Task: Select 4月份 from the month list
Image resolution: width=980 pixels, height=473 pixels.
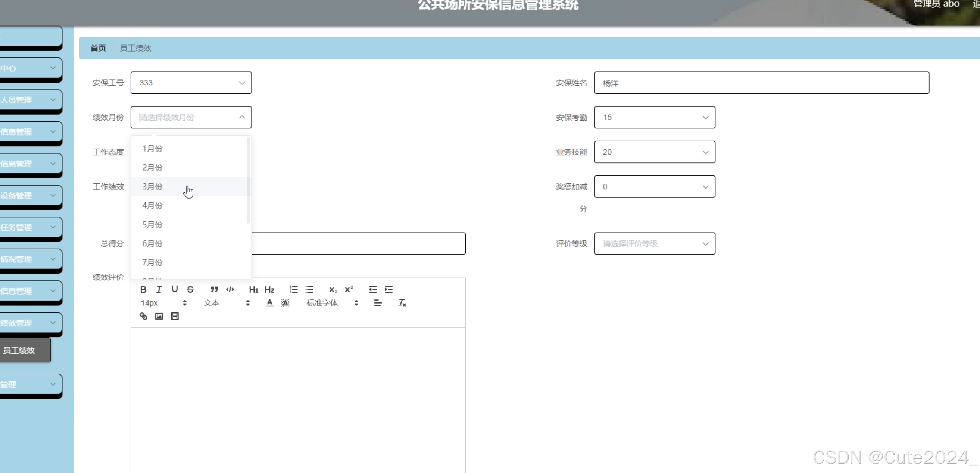Action: [x=190, y=205]
